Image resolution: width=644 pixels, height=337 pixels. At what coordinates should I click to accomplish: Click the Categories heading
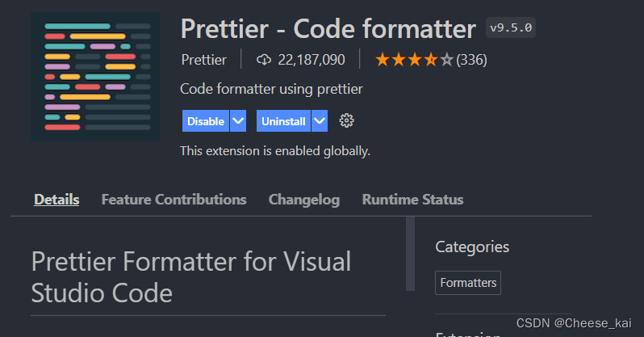tap(472, 246)
